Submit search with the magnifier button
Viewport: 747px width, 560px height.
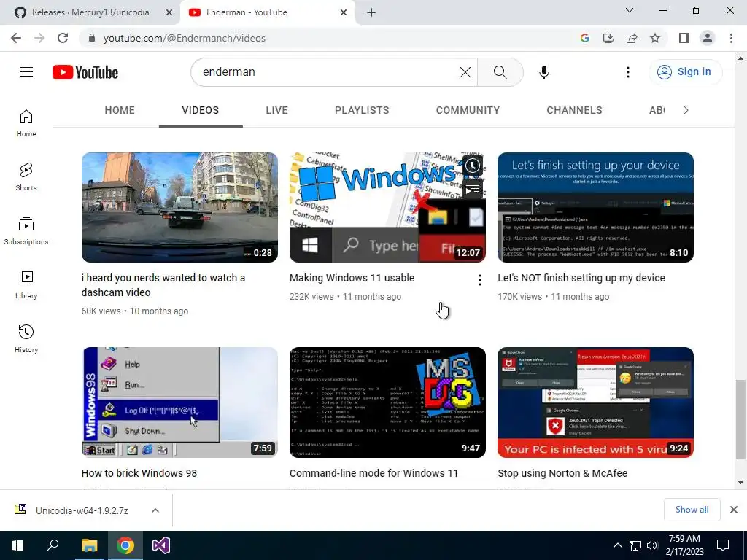500,72
